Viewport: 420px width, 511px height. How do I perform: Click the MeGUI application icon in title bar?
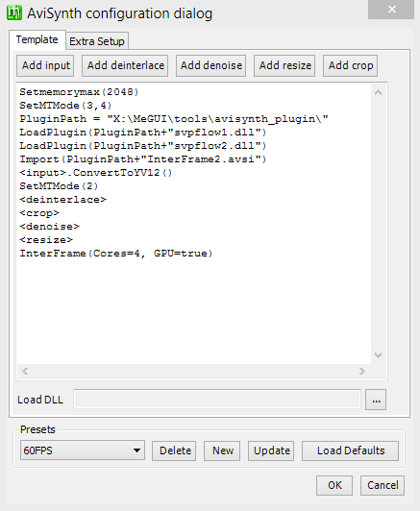[x=14, y=13]
